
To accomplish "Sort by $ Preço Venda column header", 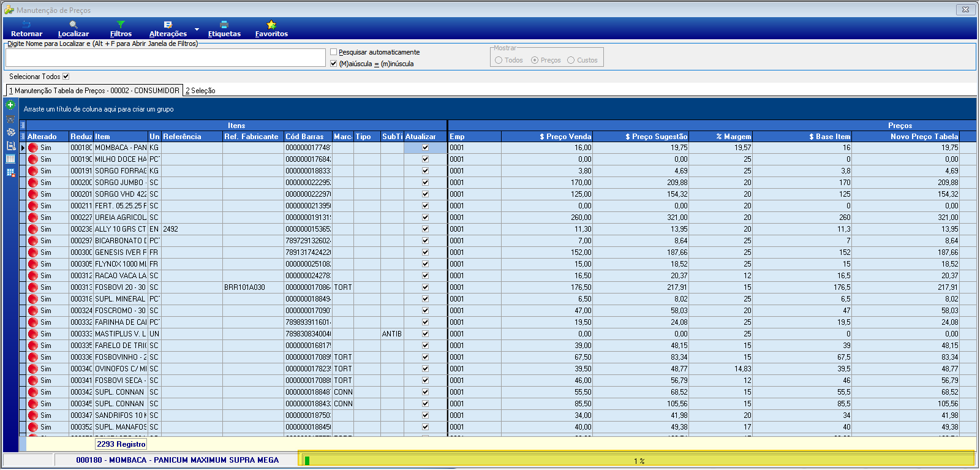I will pos(547,137).
